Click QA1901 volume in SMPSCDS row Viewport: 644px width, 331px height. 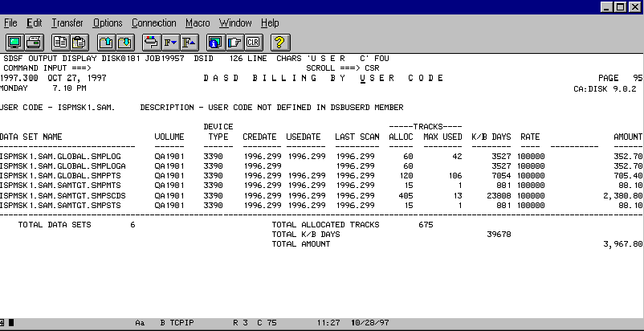pos(169,196)
